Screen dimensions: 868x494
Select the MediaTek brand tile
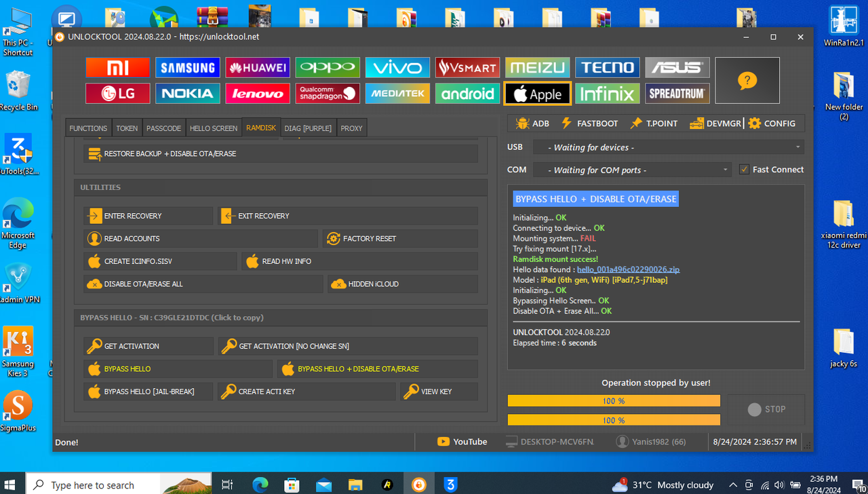(397, 94)
